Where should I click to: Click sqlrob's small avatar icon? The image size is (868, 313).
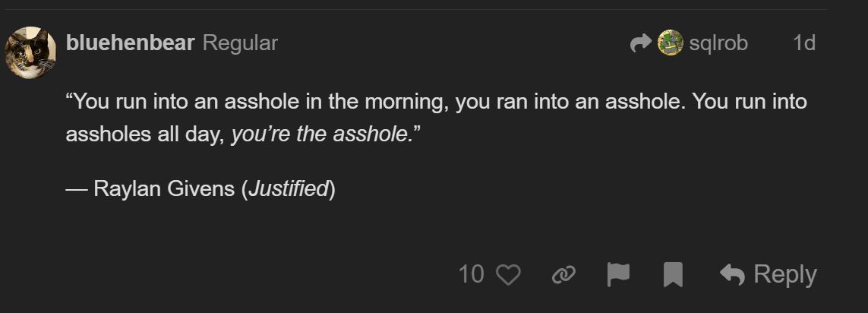coord(670,43)
